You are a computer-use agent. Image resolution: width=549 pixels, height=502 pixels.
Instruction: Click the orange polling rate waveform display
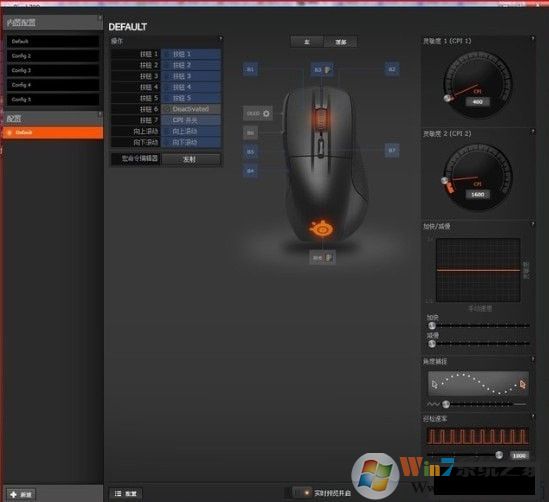[478, 436]
